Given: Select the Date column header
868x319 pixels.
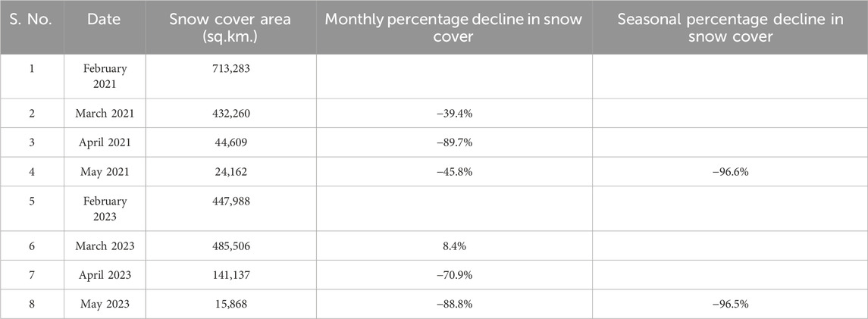Looking at the screenshot, I should point(104,20).
